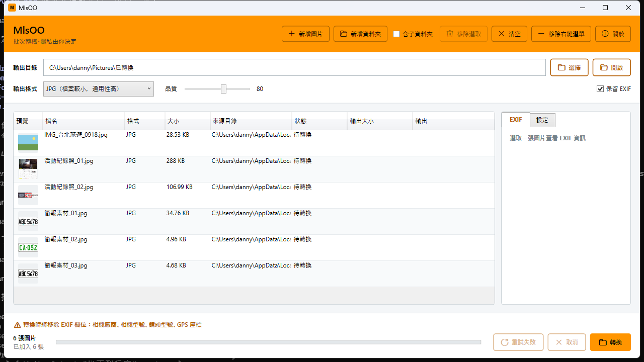The width and height of the screenshot is (644, 362).
Task: Sort by the 大小 column header
Action: click(x=187, y=121)
